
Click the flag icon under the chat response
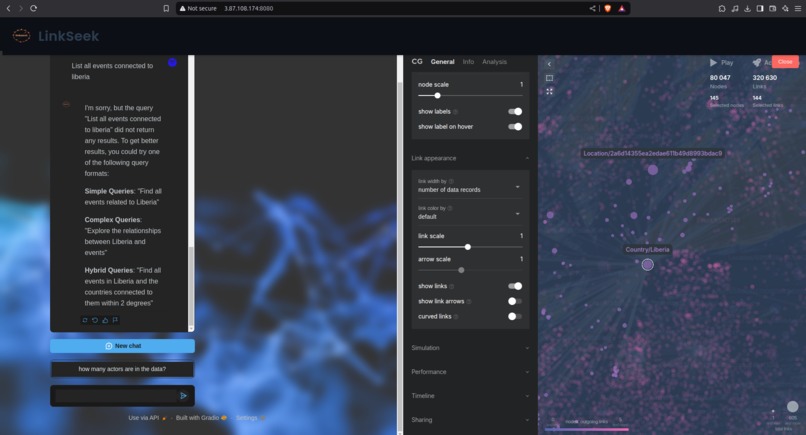click(x=115, y=320)
